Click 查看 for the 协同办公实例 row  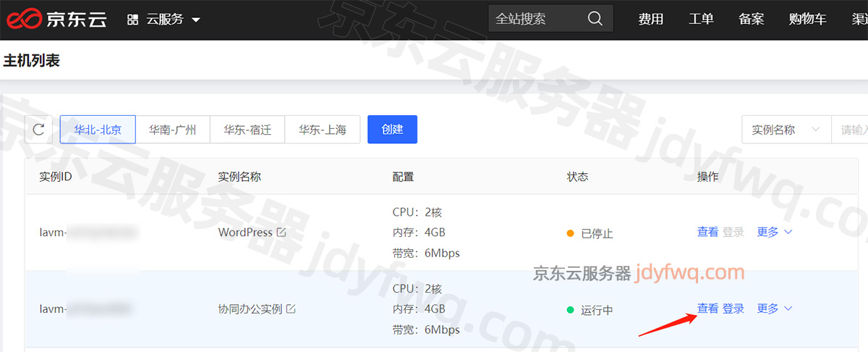[707, 309]
